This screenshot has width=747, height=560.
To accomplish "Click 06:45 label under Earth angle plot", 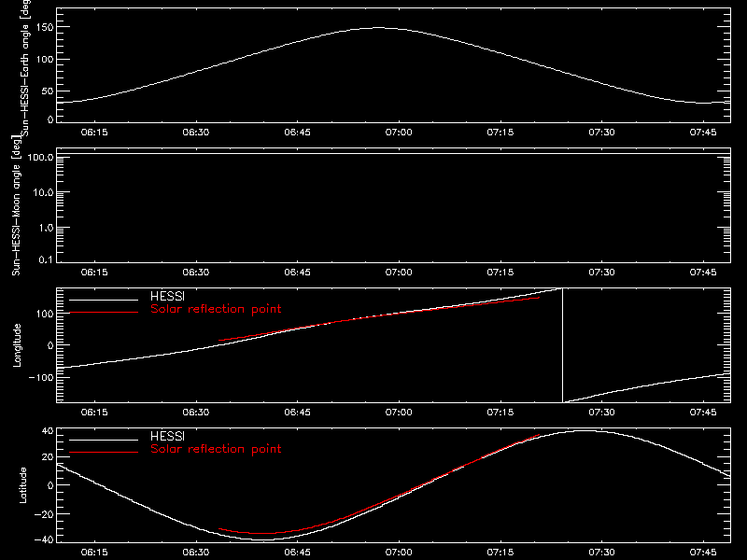I will click(x=297, y=132).
